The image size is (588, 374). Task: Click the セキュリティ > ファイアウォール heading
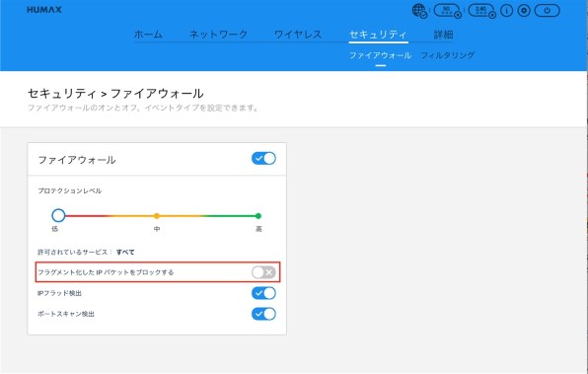point(115,94)
